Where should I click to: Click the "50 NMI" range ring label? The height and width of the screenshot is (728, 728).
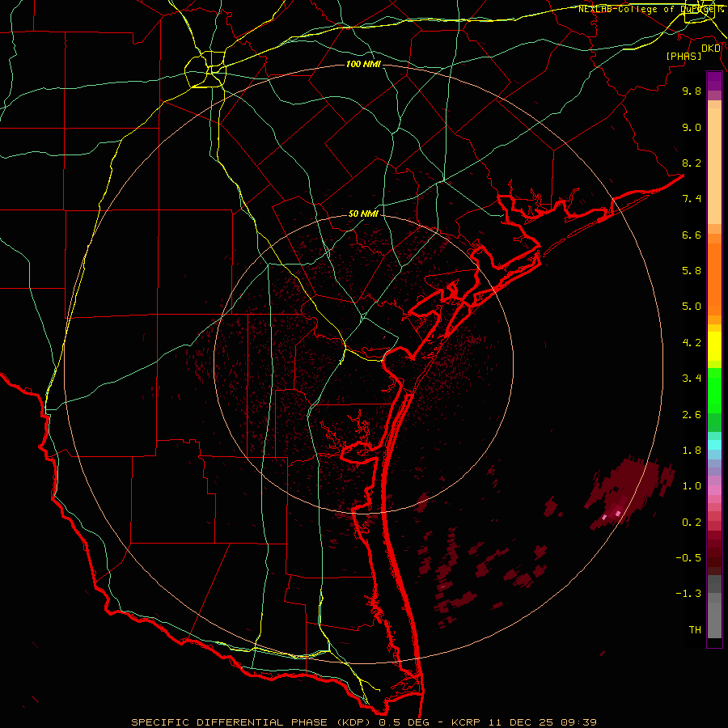363,214
